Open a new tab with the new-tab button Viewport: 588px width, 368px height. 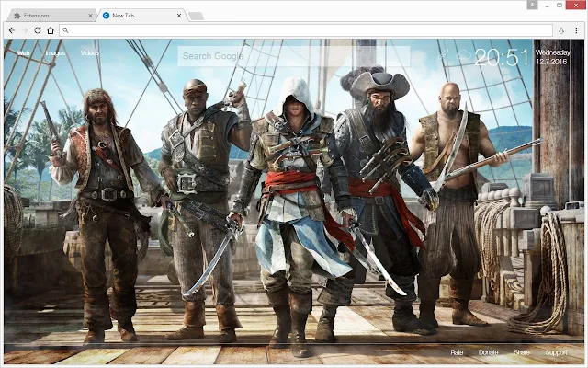click(196, 16)
